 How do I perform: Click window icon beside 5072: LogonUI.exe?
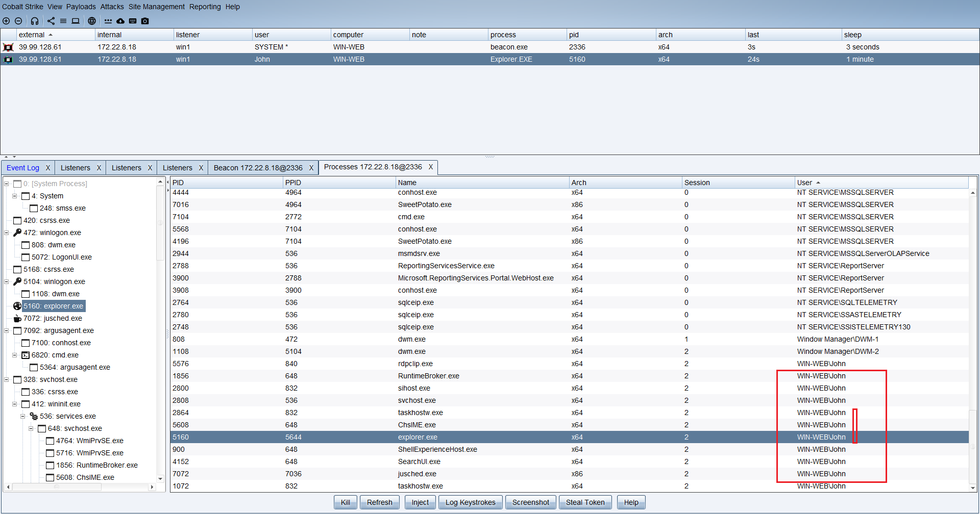click(26, 257)
